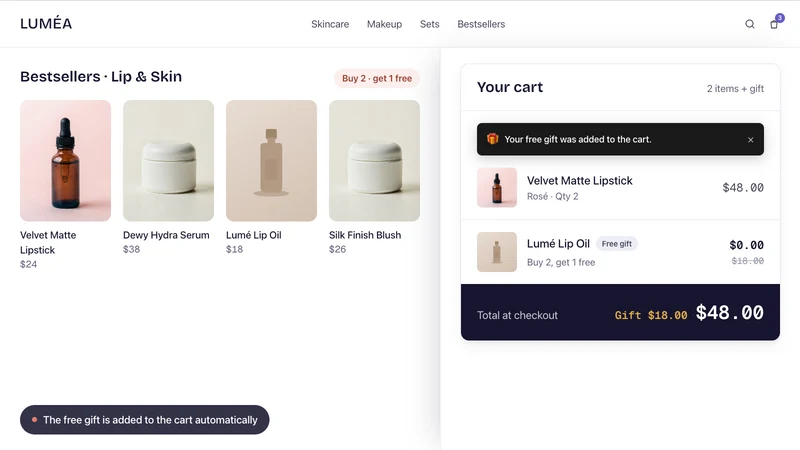This screenshot has height=450, width=800.
Task: Click the Total at checkout label
Action: click(x=517, y=315)
